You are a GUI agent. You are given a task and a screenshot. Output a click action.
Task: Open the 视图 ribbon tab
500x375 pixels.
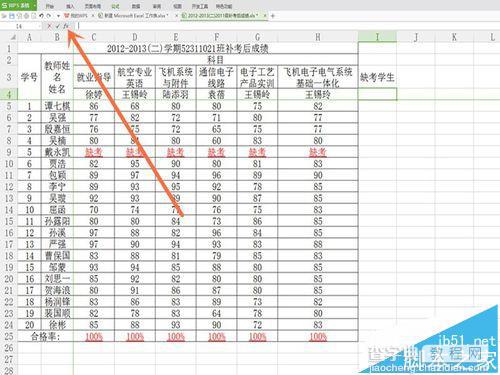click(178, 6)
